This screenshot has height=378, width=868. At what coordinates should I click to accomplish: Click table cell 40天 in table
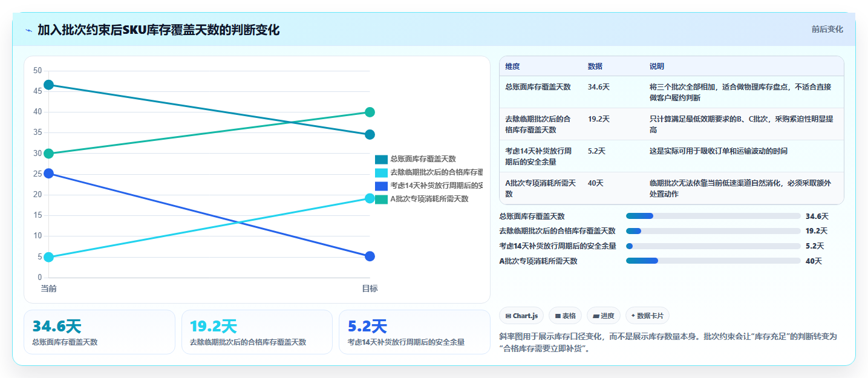(595, 183)
